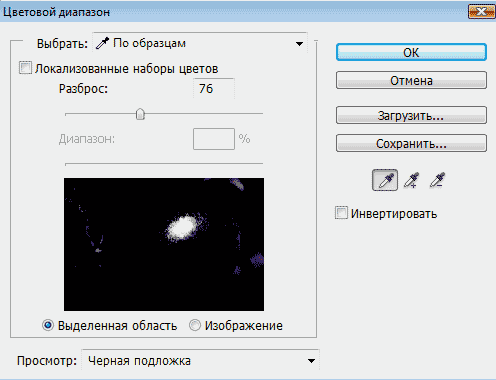
Task: Select the Изображение radio button
Action: (x=195, y=325)
